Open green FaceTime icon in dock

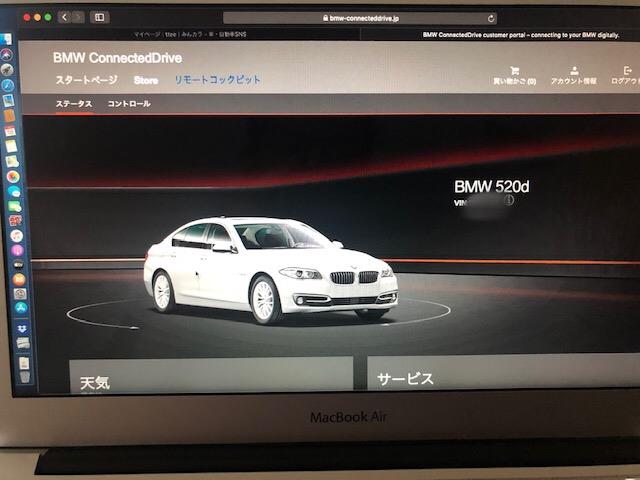click(14, 207)
